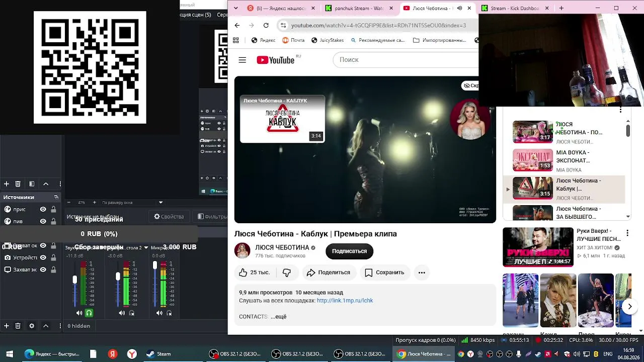Screen dimensions: 644x362
Task: Share the video with Поделиться
Action: [x=328, y=273]
